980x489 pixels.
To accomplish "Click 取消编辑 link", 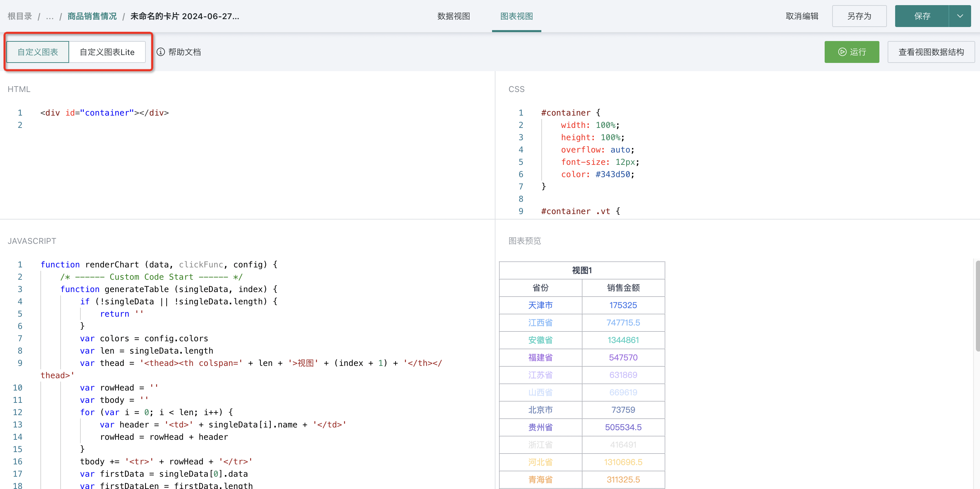I will pos(802,16).
